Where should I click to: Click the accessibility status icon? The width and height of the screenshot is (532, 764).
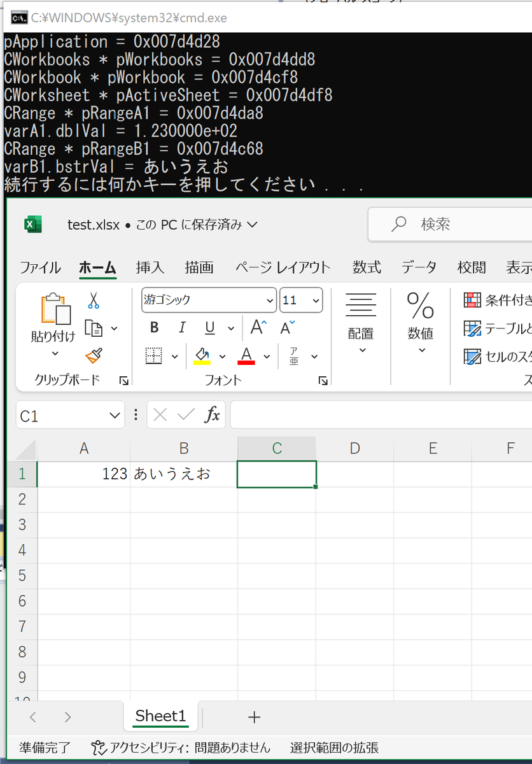tap(97, 747)
